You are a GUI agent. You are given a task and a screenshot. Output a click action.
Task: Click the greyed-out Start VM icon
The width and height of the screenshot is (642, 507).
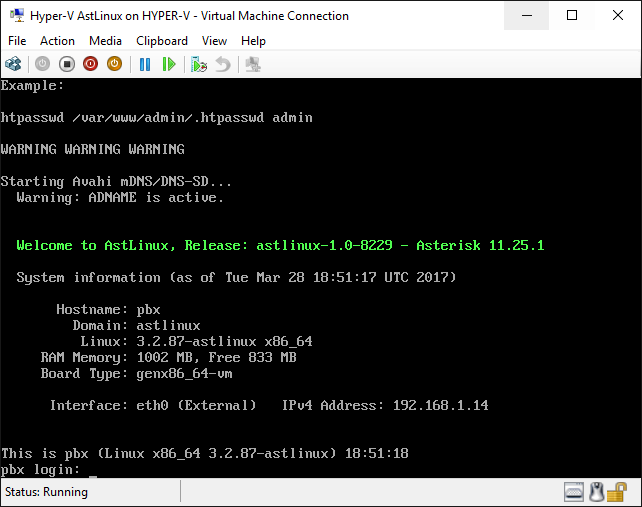coord(42,64)
